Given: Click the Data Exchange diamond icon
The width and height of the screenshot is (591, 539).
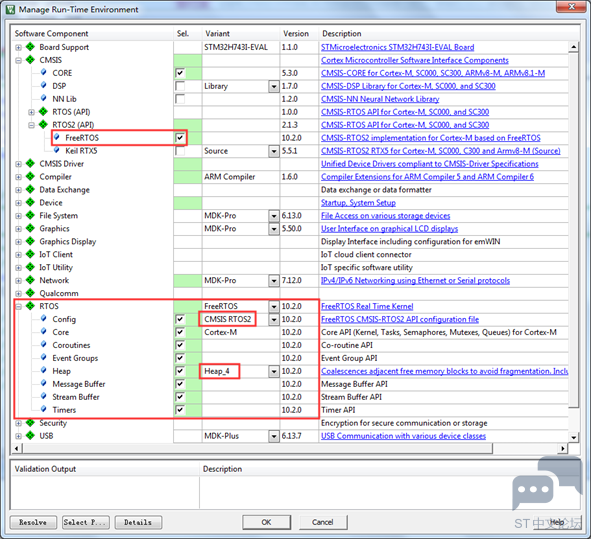Looking at the screenshot, I should [30, 189].
